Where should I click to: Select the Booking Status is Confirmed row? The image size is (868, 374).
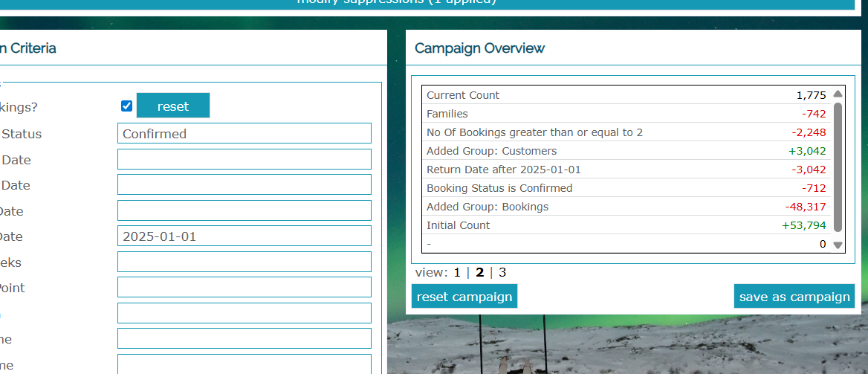[x=626, y=188]
